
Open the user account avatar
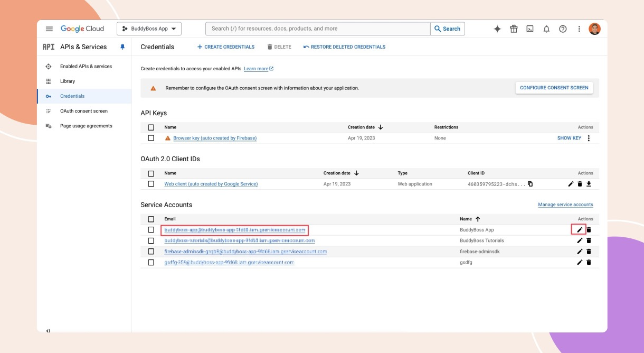(x=594, y=29)
